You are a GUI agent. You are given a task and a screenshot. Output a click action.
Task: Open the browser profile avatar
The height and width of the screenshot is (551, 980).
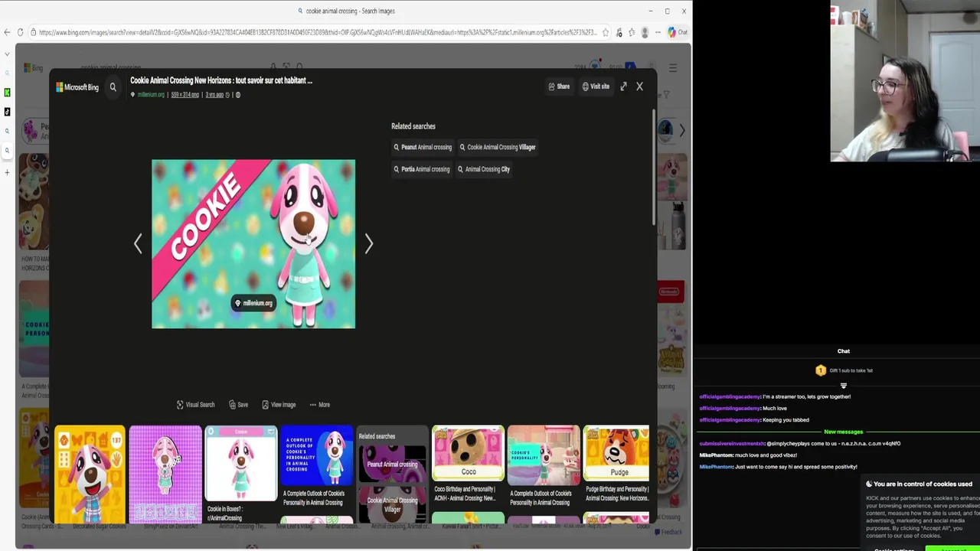click(x=645, y=32)
